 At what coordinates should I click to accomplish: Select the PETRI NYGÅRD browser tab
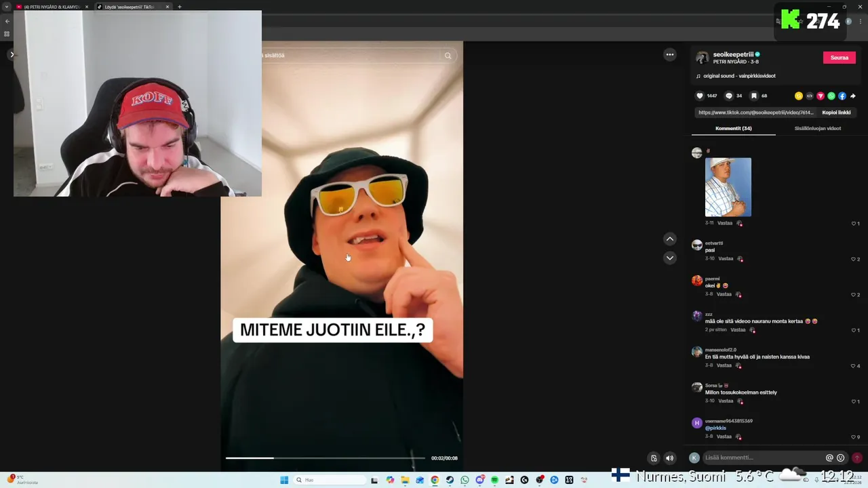coord(52,7)
